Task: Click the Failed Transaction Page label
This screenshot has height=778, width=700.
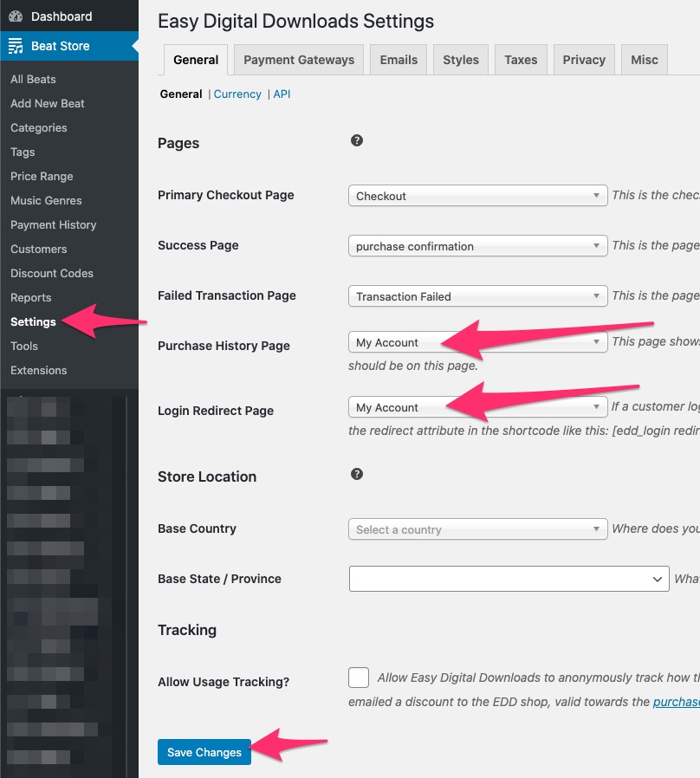Action: [x=227, y=295]
